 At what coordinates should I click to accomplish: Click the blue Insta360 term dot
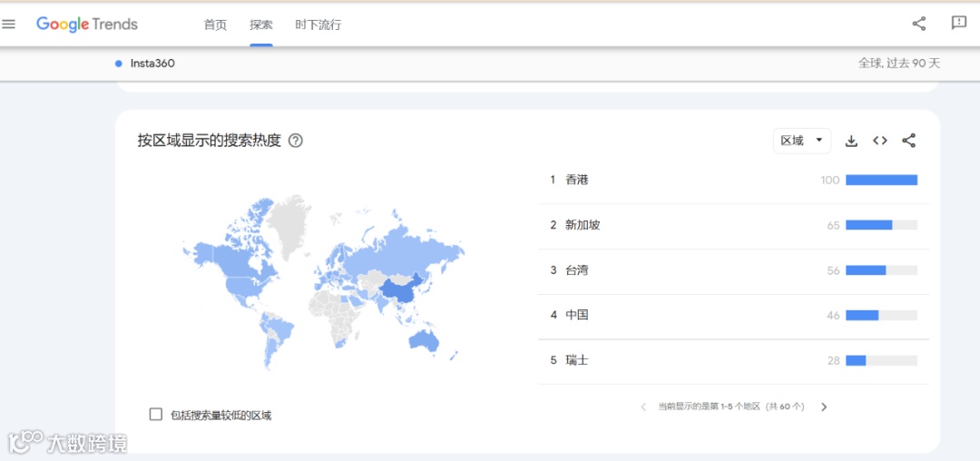coord(119,64)
